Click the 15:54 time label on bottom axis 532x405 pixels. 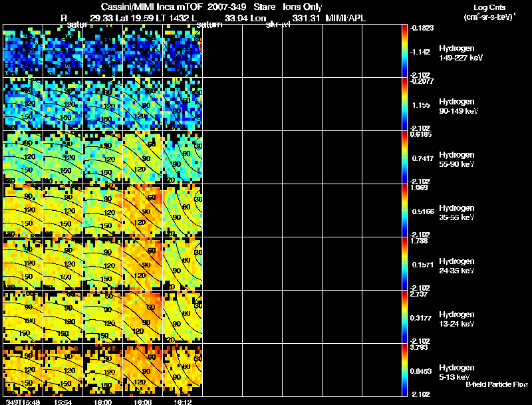tap(63, 402)
